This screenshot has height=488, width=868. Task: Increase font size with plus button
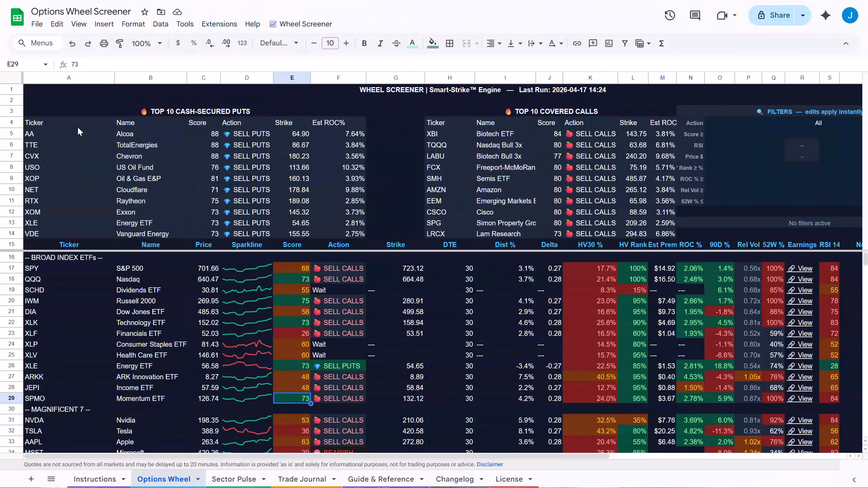(x=346, y=43)
